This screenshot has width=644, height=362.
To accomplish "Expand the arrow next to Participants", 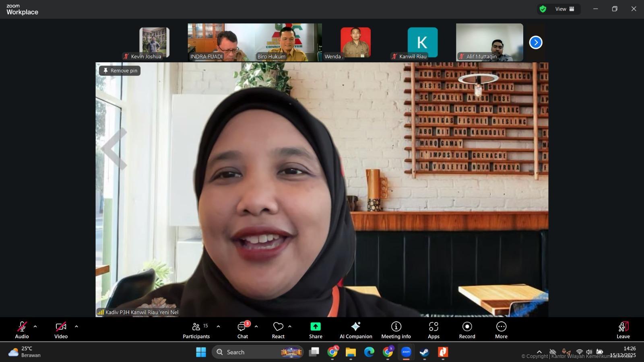I will pos(218,327).
